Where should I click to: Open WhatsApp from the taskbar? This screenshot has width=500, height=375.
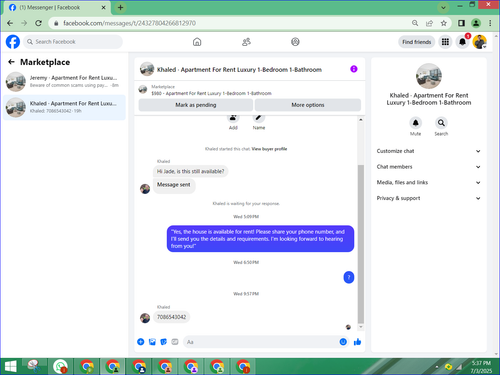coord(60,367)
